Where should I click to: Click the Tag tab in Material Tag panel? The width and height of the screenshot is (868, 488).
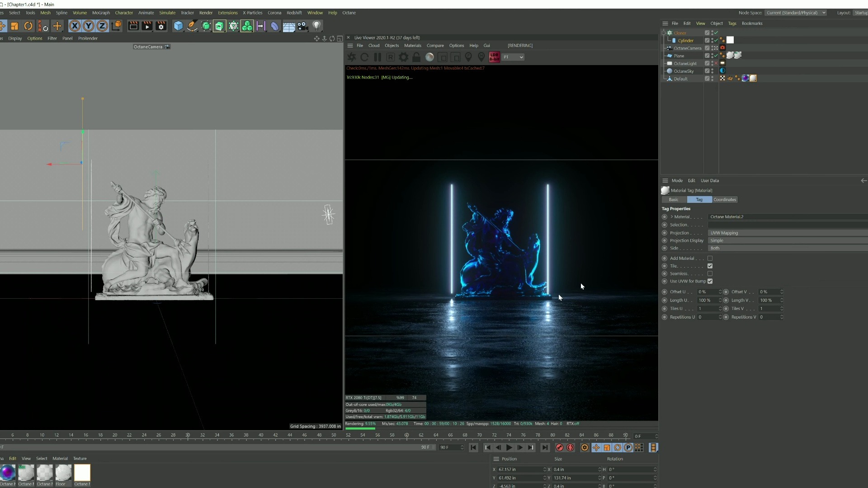point(699,199)
